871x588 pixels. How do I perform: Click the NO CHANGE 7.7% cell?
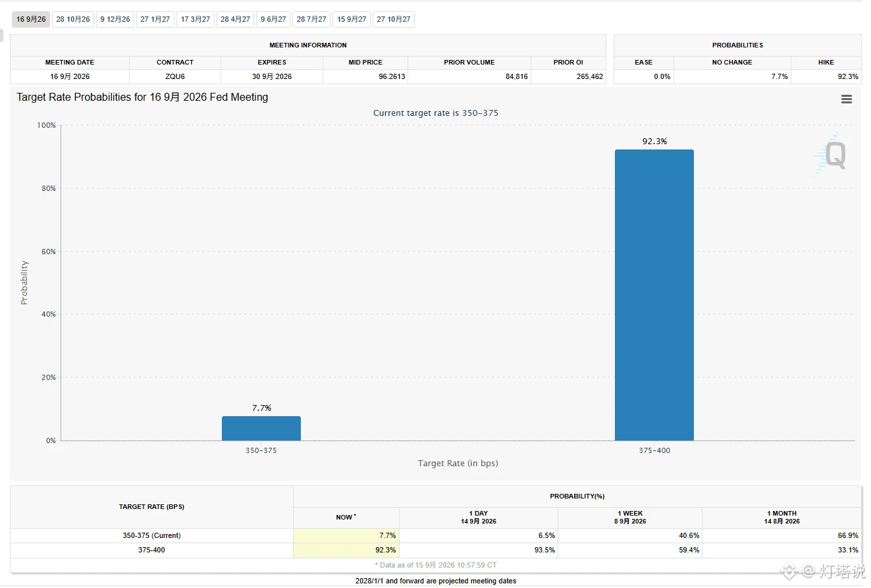pyautogui.click(x=732, y=76)
